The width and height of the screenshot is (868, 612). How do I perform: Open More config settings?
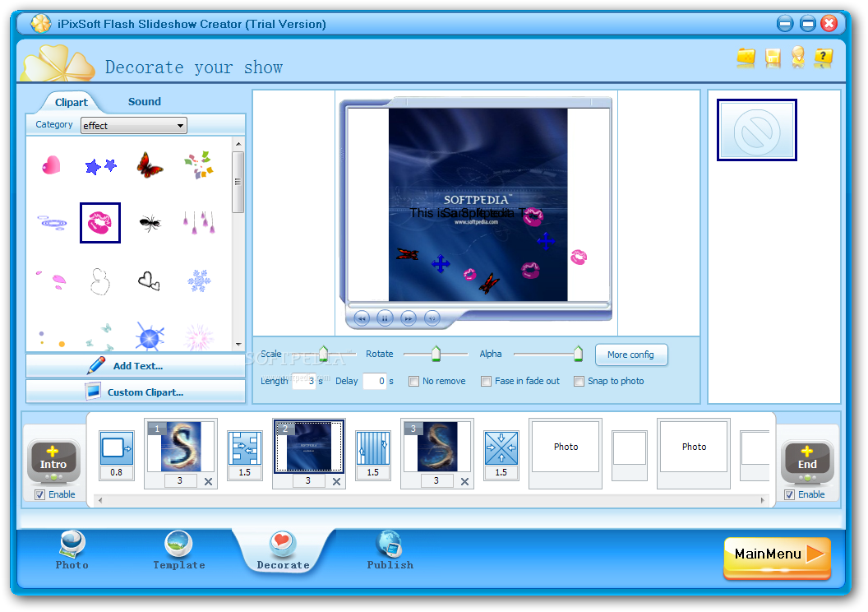631,355
